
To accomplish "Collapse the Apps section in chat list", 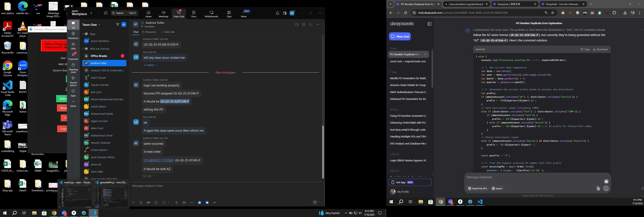I will coord(83,34).
